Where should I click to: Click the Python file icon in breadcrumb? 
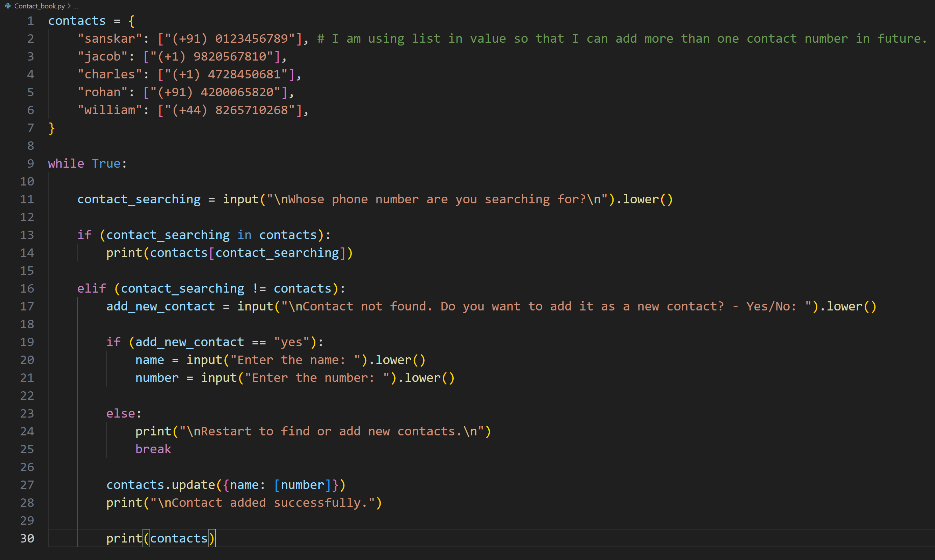8,6
